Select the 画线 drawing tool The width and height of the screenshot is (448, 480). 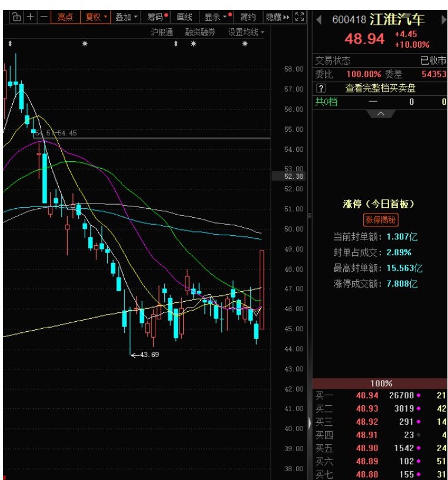(x=184, y=17)
